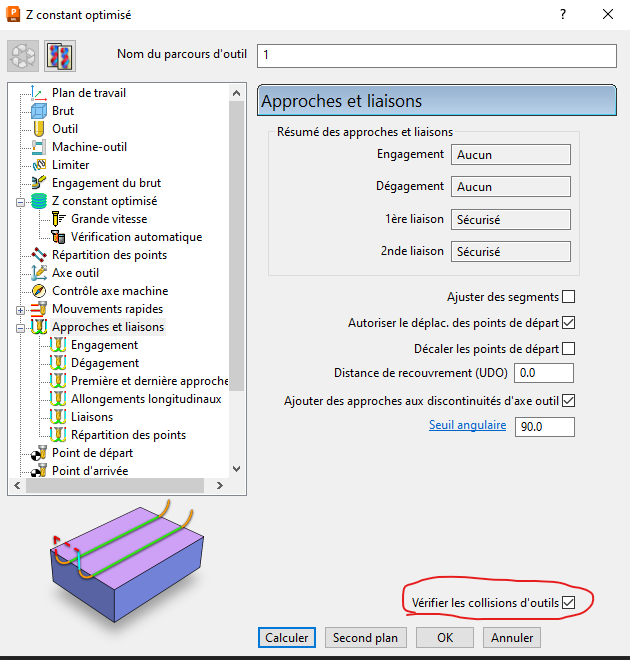Select Liaisons in the tree
The height and width of the screenshot is (660, 630).
(x=91, y=417)
